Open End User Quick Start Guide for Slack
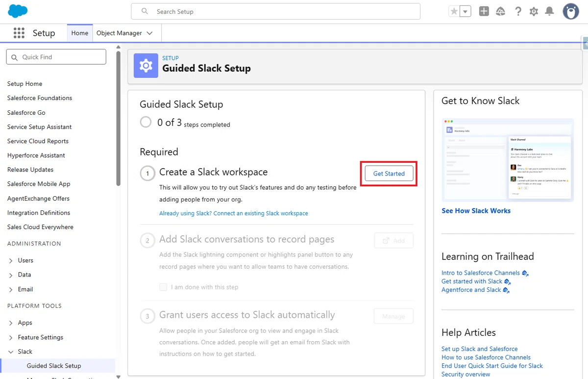Image resolution: width=588 pixels, height=379 pixels. (x=492, y=366)
